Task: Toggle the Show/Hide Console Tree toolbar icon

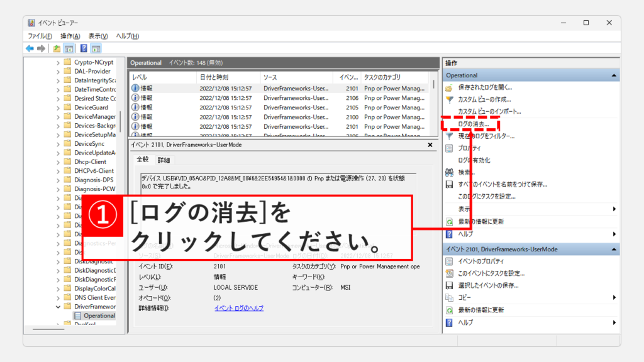Action: point(69,48)
